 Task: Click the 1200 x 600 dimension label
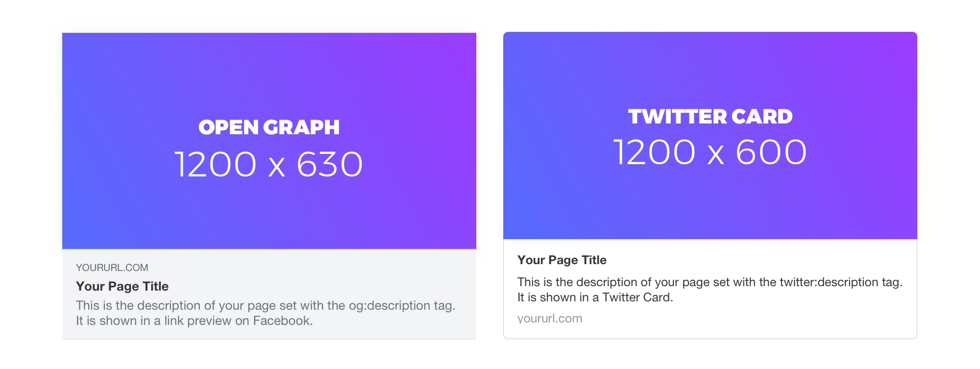(x=710, y=152)
